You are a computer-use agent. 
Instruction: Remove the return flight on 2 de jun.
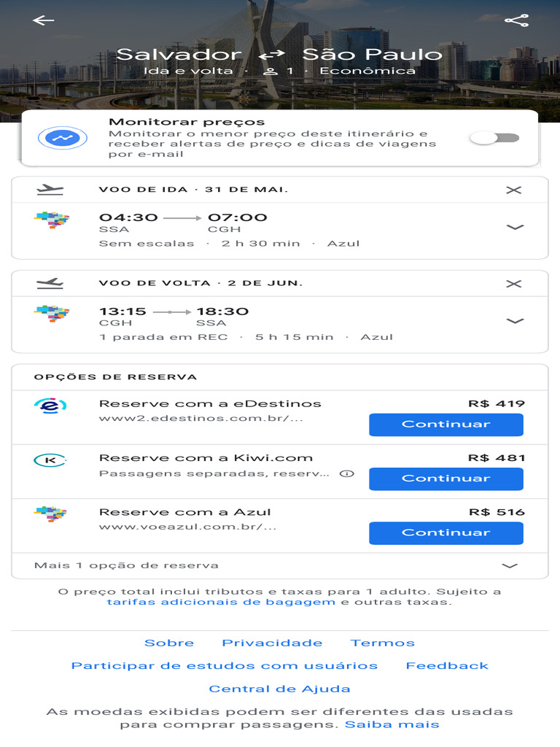[514, 283]
